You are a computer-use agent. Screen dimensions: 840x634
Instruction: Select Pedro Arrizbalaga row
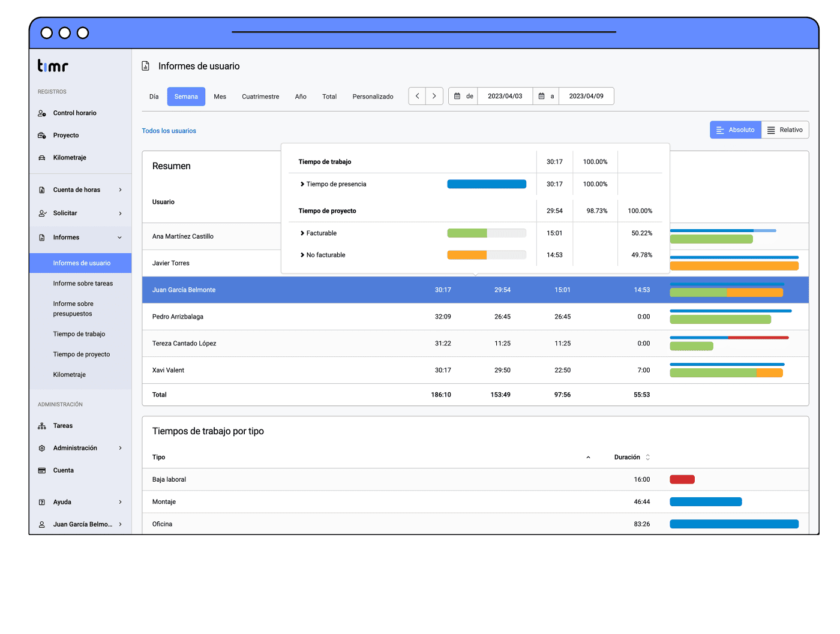pos(475,317)
